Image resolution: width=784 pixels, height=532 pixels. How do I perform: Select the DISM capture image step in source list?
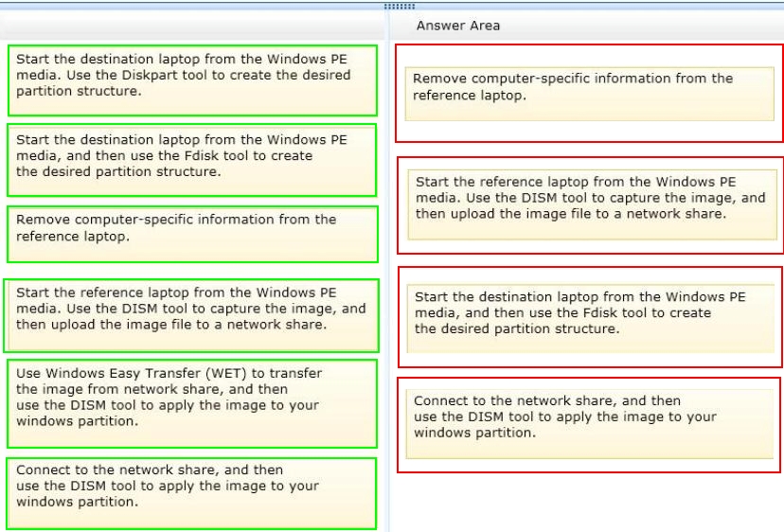coord(191,315)
